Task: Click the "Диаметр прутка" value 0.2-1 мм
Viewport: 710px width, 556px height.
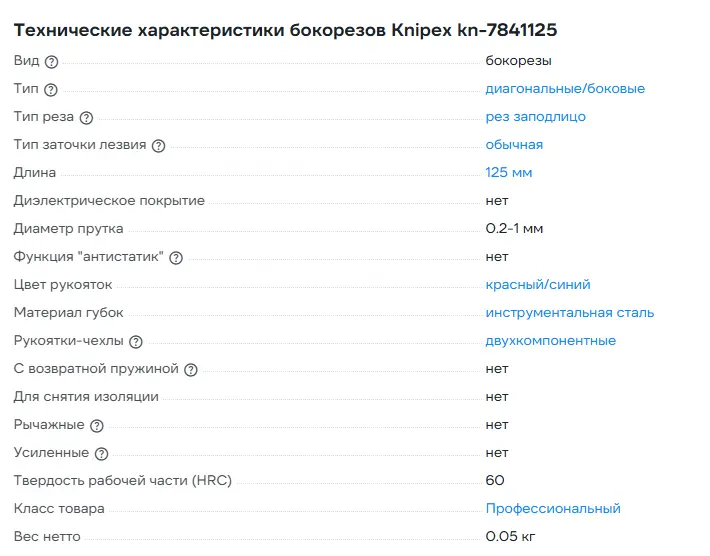Action: point(514,229)
